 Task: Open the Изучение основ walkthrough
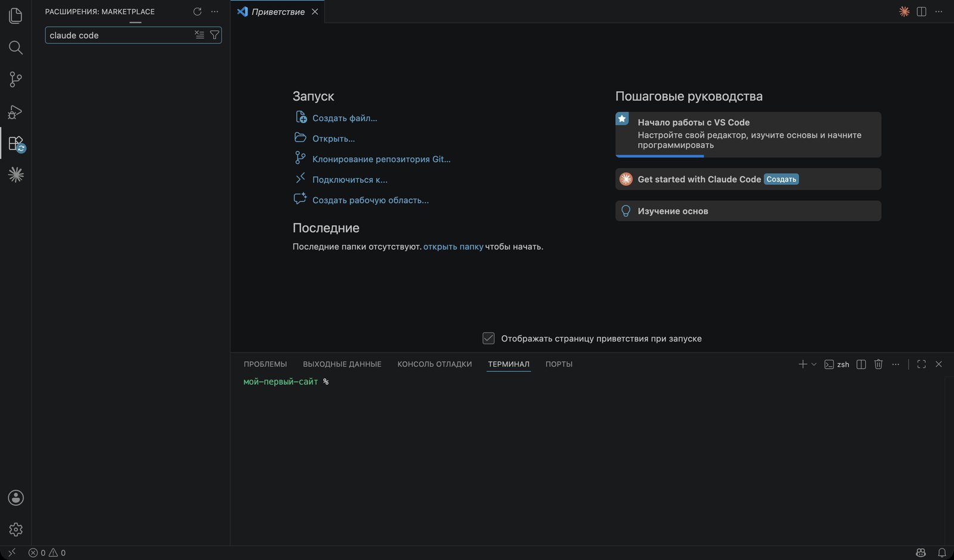(748, 211)
